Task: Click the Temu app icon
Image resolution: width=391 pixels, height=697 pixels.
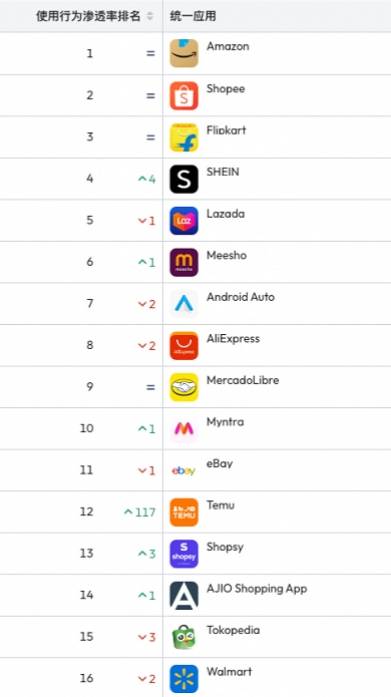Action: pyautogui.click(x=184, y=512)
